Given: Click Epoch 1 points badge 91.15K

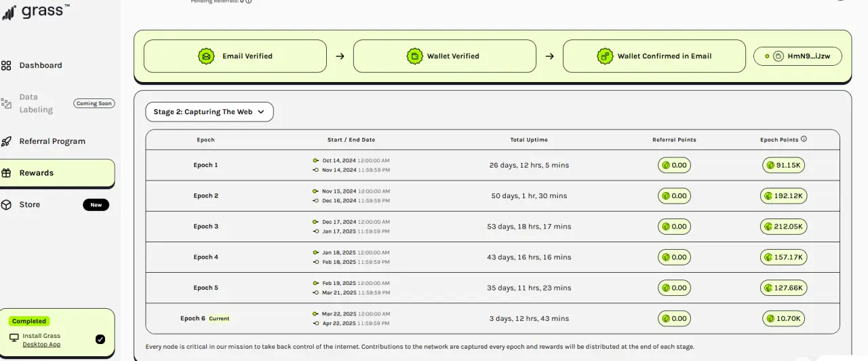Looking at the screenshot, I should pos(784,165).
